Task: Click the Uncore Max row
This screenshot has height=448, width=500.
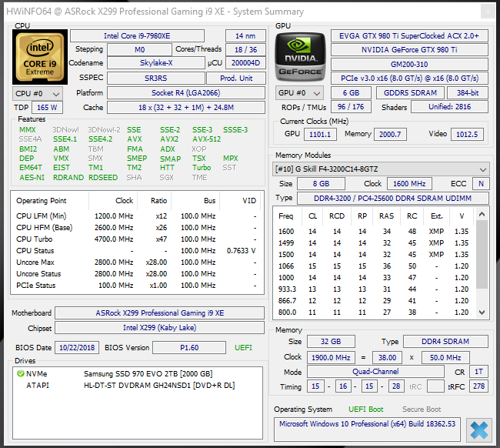Action: (136, 262)
